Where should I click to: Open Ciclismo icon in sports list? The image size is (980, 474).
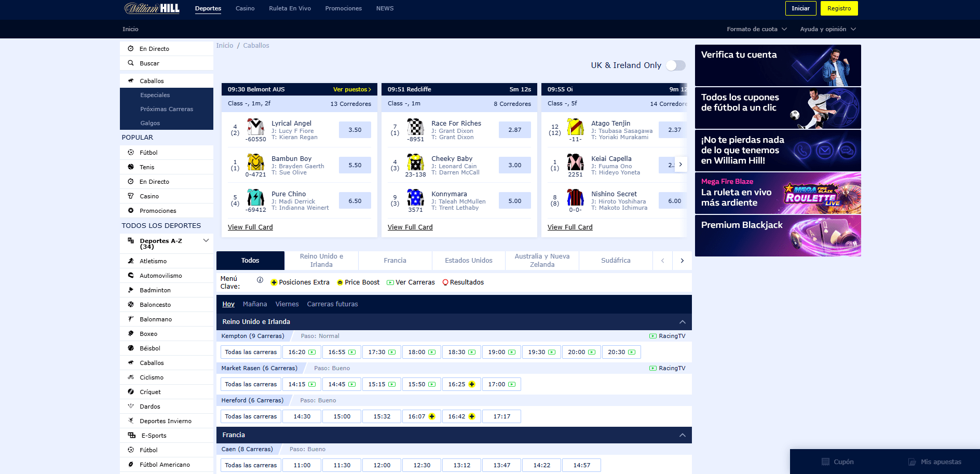[x=131, y=377]
